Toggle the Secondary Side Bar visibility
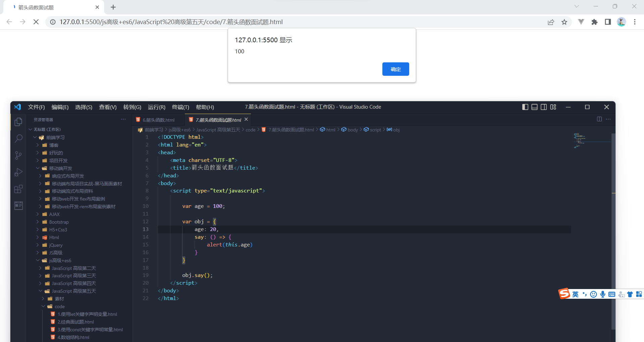Viewport: 644px width, 342px height. [x=544, y=107]
